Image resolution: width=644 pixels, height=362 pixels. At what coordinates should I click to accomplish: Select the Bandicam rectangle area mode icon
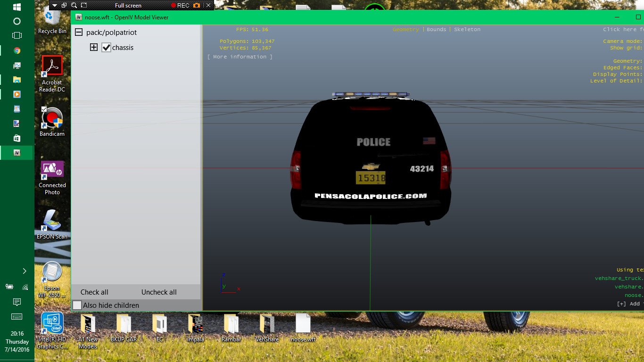tap(84, 6)
